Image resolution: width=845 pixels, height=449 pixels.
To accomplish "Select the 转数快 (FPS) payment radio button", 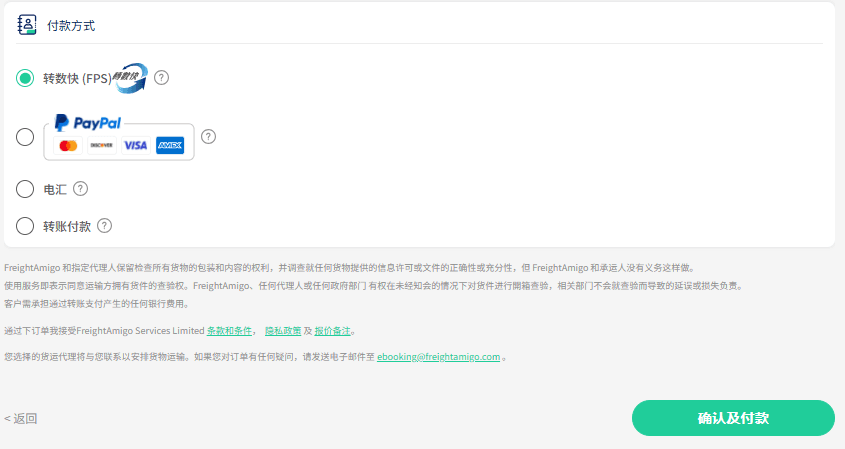I will pyautogui.click(x=25, y=78).
